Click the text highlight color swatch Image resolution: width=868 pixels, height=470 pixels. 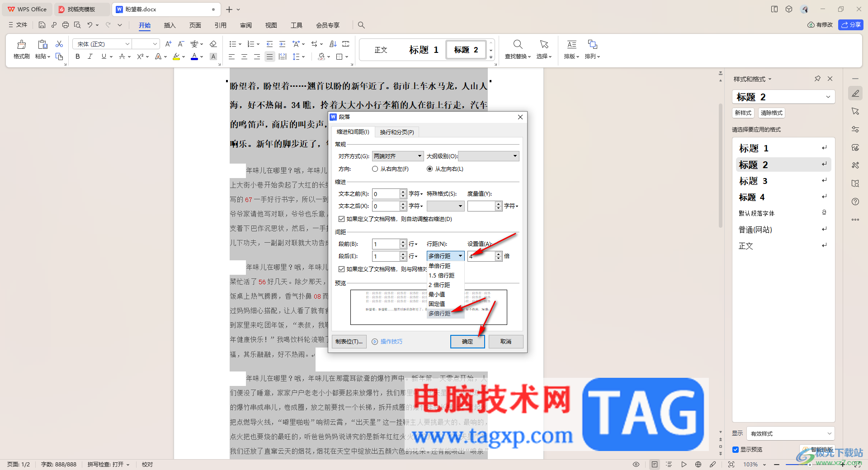pyautogui.click(x=176, y=56)
